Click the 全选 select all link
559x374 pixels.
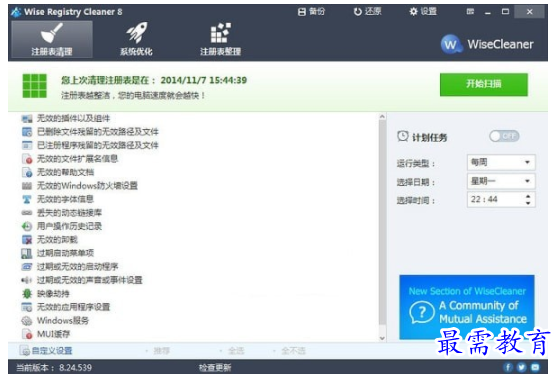[236, 351]
